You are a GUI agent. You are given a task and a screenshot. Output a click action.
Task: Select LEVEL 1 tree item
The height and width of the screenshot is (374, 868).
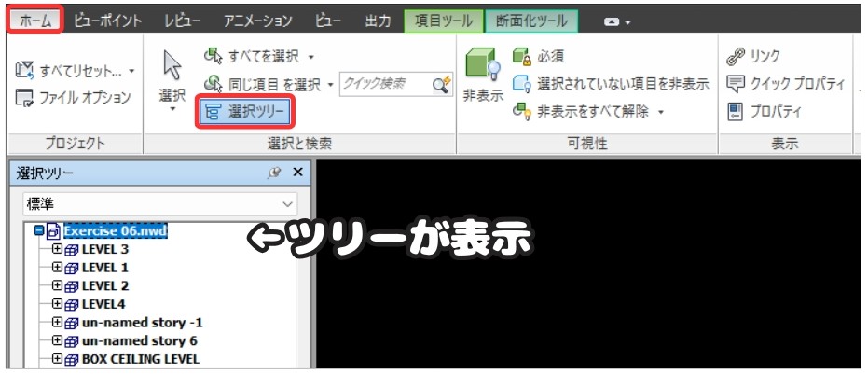coord(105,268)
